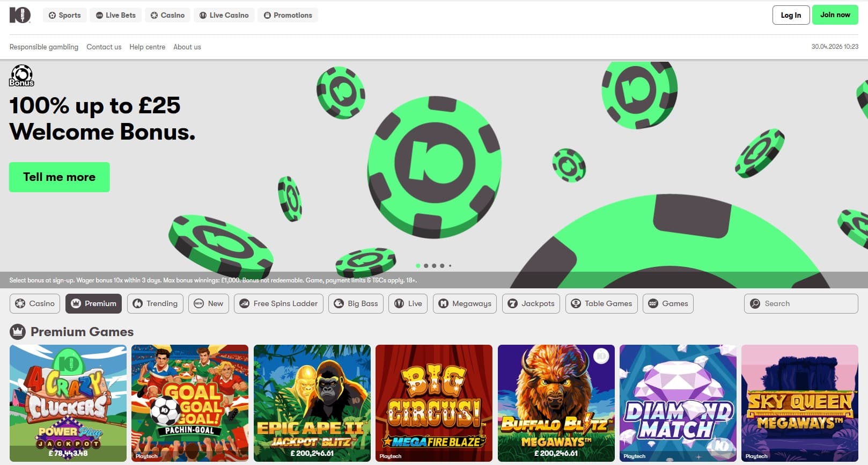Viewport: 868px width, 465px height.
Task: Click the Big Bass icon
Action: [339, 303]
